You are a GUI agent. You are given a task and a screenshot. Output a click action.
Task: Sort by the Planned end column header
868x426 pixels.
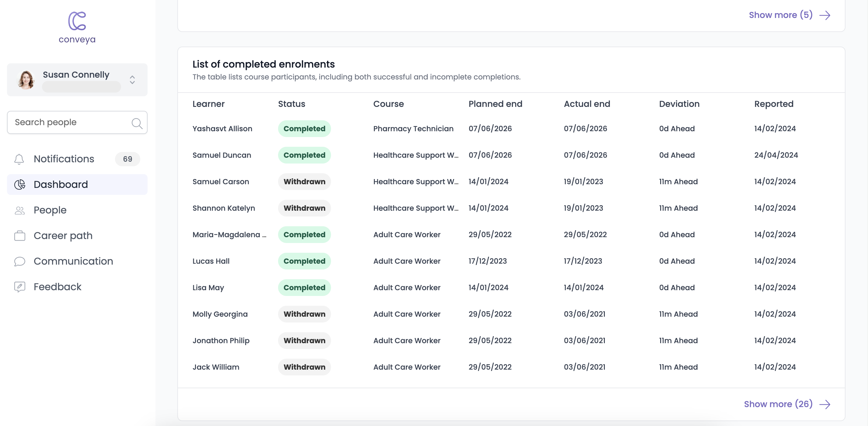tap(495, 104)
